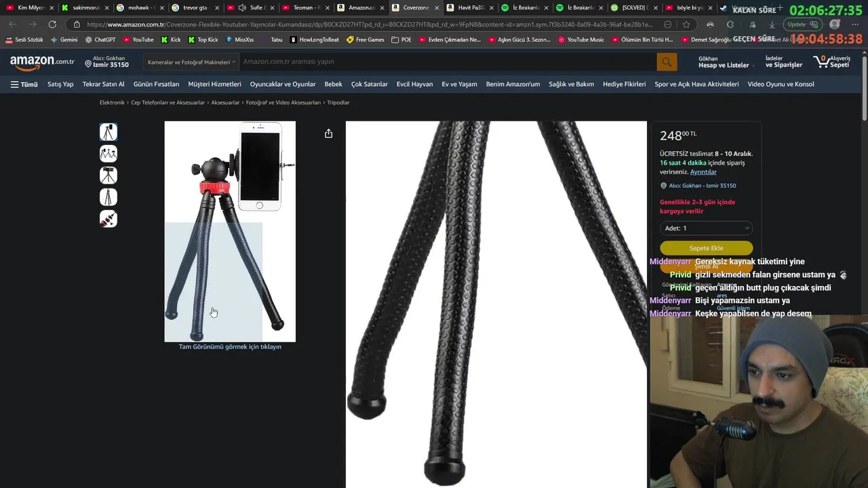Click into the Amazon.com.tr search field
The width and height of the screenshot is (868, 488).
click(x=448, y=62)
